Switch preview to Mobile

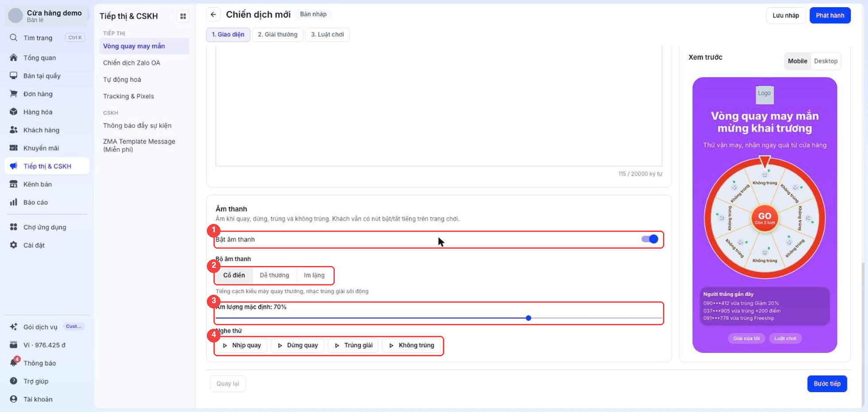797,61
